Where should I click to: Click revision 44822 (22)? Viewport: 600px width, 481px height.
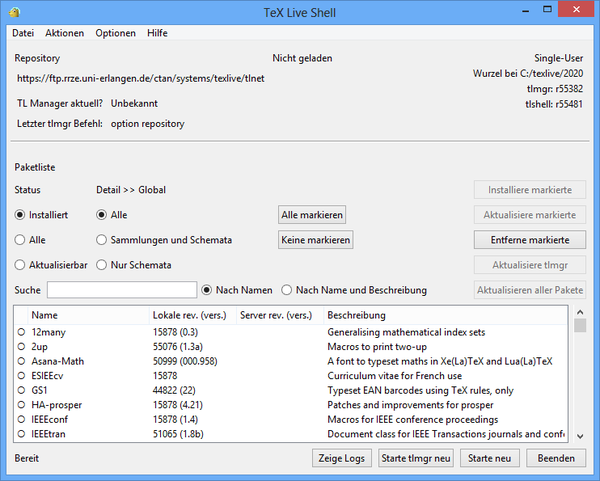coord(174,390)
